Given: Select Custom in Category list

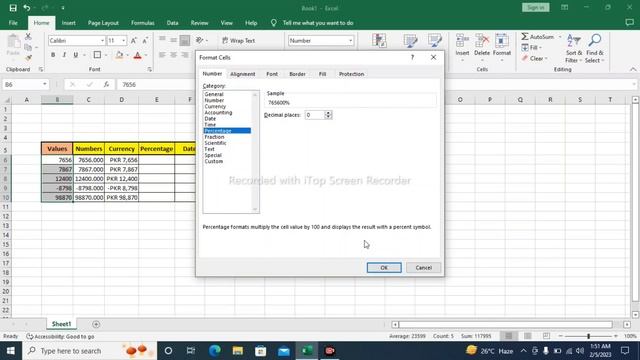Looking at the screenshot, I should 213,161.
